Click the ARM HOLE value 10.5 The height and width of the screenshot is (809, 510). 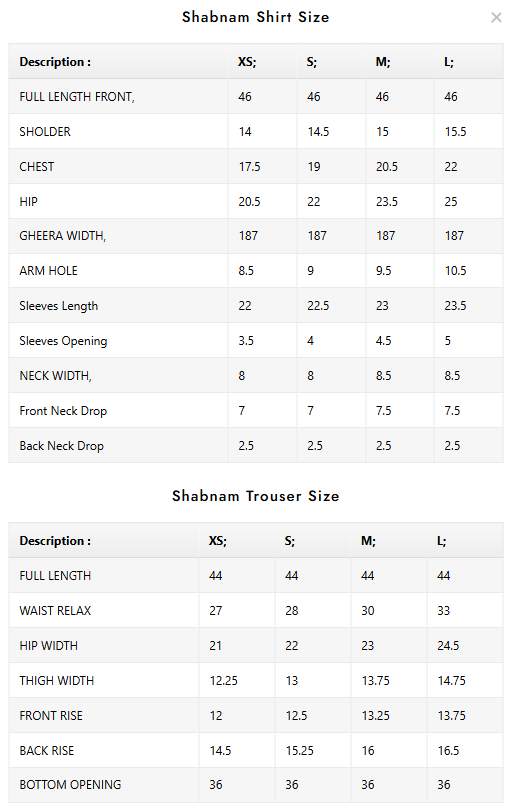coord(455,271)
